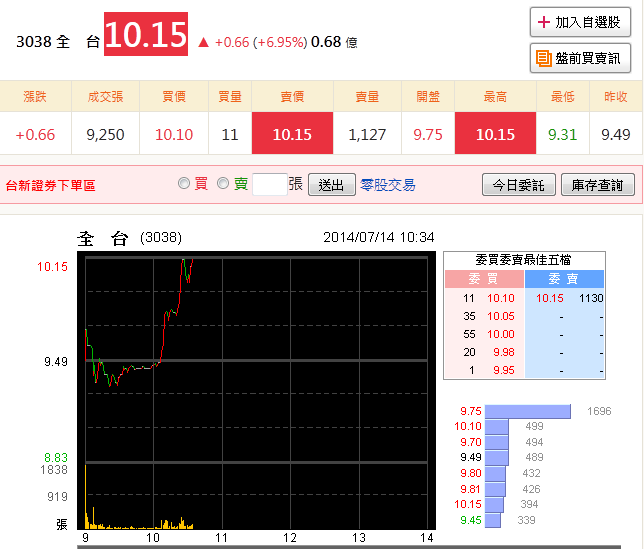The width and height of the screenshot is (644, 549).
Task: Click the 1838 volume axis label
Action: (54, 470)
